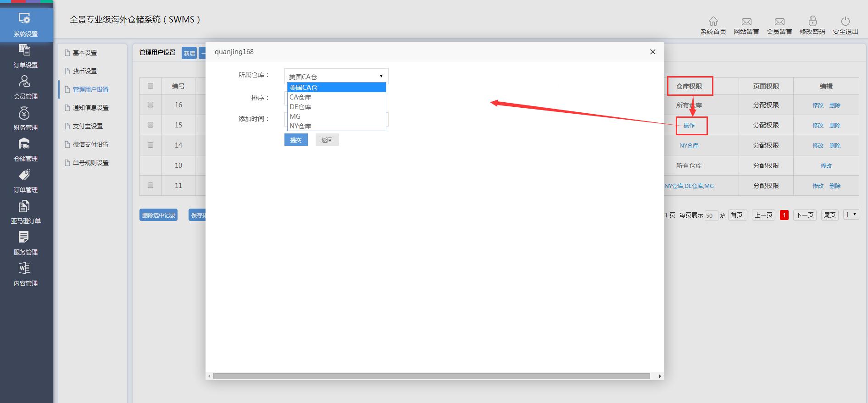Choose DE仓库 from the warehouse list
The height and width of the screenshot is (403, 868).
[300, 107]
